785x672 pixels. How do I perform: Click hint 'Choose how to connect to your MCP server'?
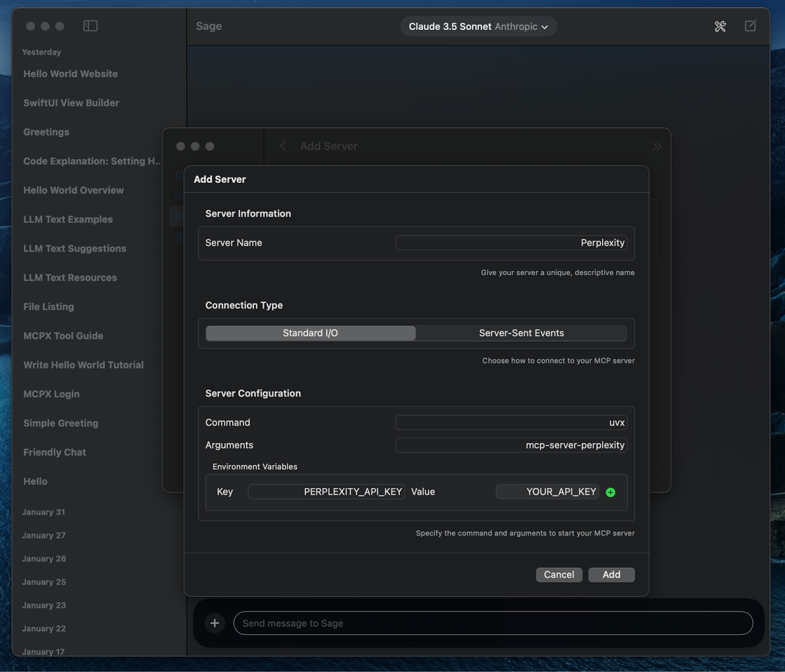(558, 361)
